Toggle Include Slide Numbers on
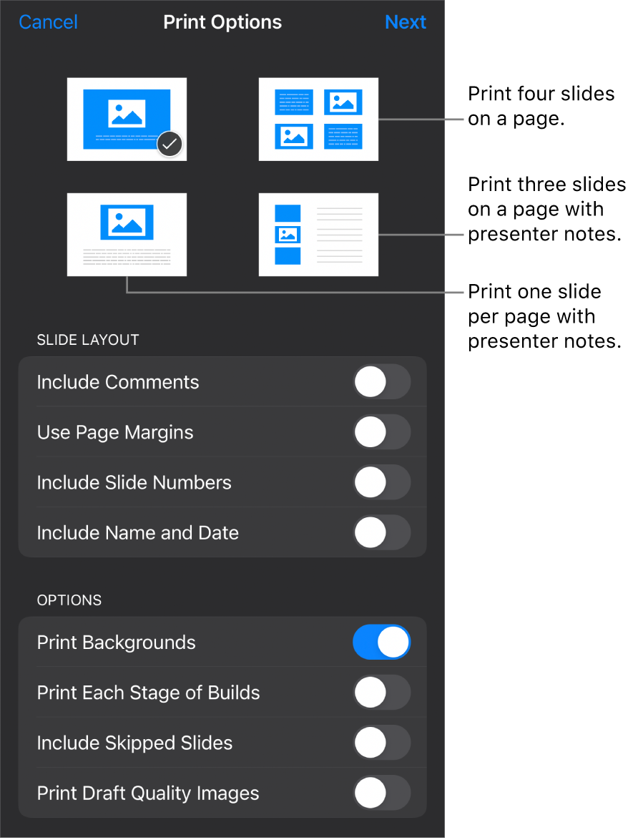The height and width of the screenshot is (840, 638). tap(382, 483)
